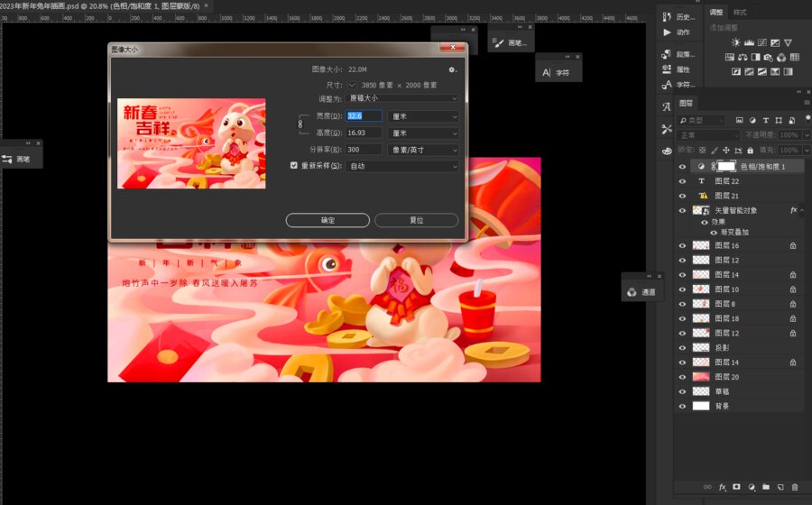Add a Levels adjustment (histogram icon)

pos(749,42)
